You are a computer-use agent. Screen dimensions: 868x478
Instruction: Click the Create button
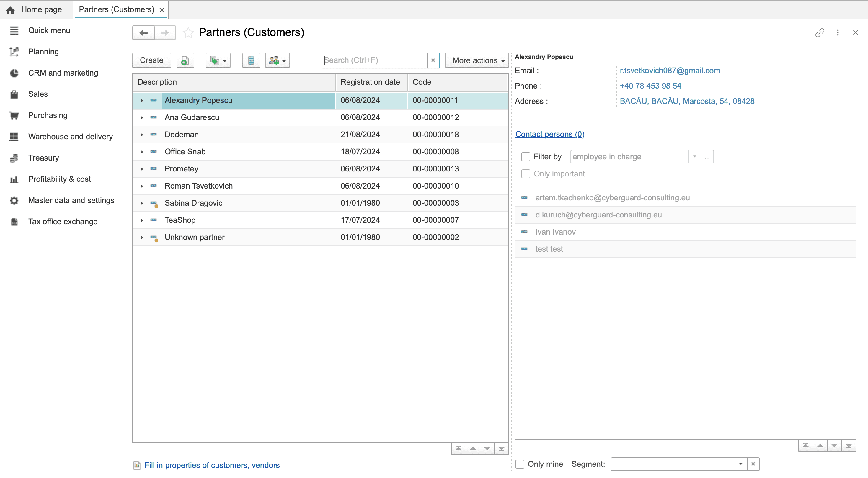pos(151,60)
